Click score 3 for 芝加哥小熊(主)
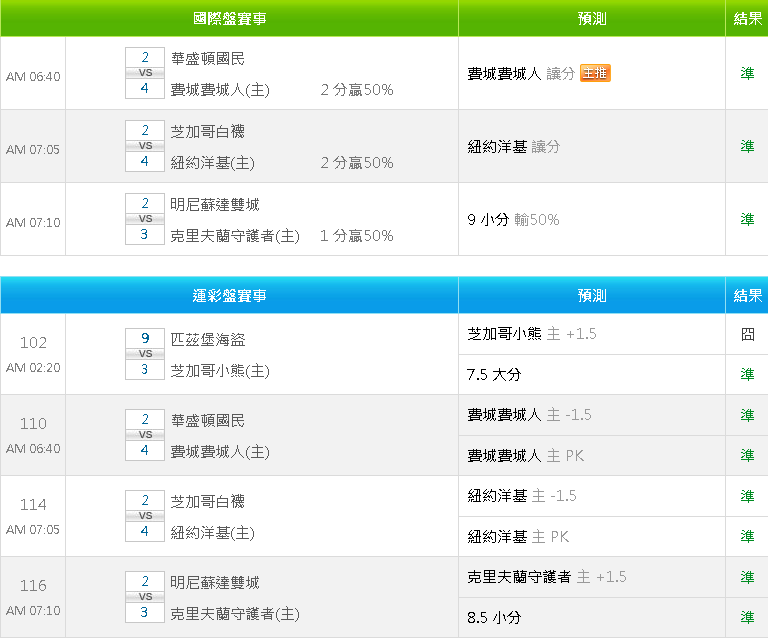 point(145,370)
